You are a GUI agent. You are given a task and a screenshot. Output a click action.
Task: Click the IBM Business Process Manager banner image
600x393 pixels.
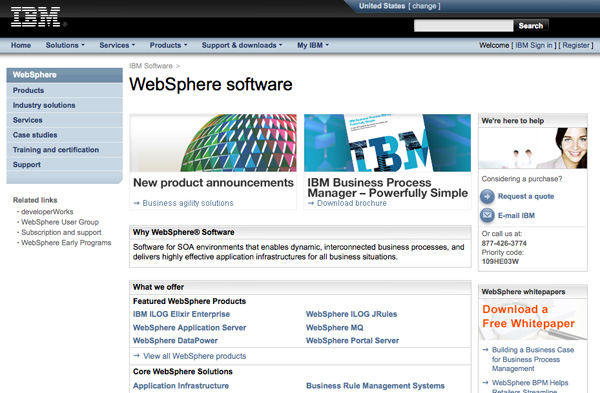tap(387, 143)
